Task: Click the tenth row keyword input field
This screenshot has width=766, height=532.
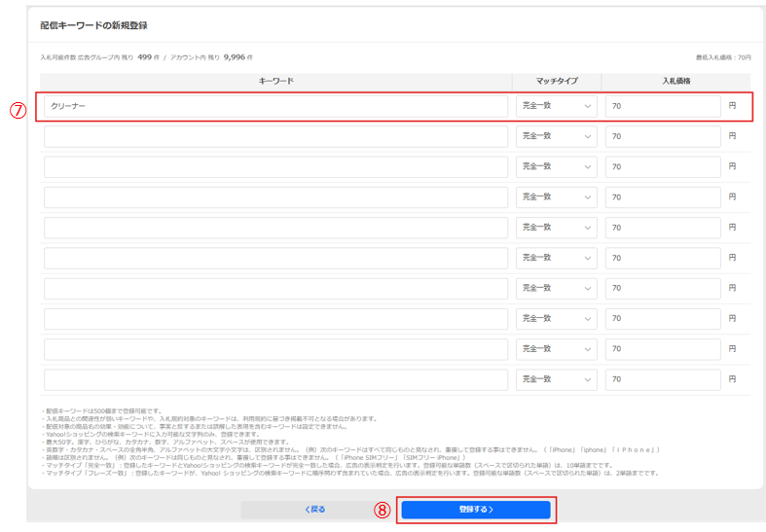Action: point(275,379)
